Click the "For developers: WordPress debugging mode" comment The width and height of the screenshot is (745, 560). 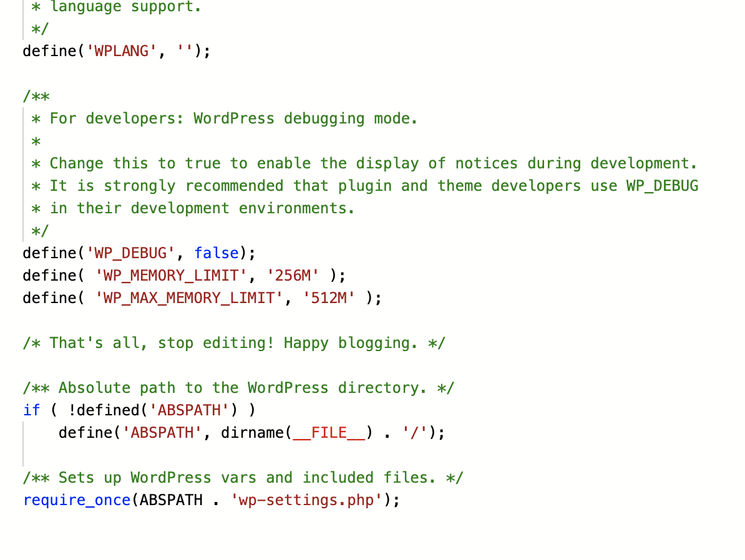pos(224,118)
